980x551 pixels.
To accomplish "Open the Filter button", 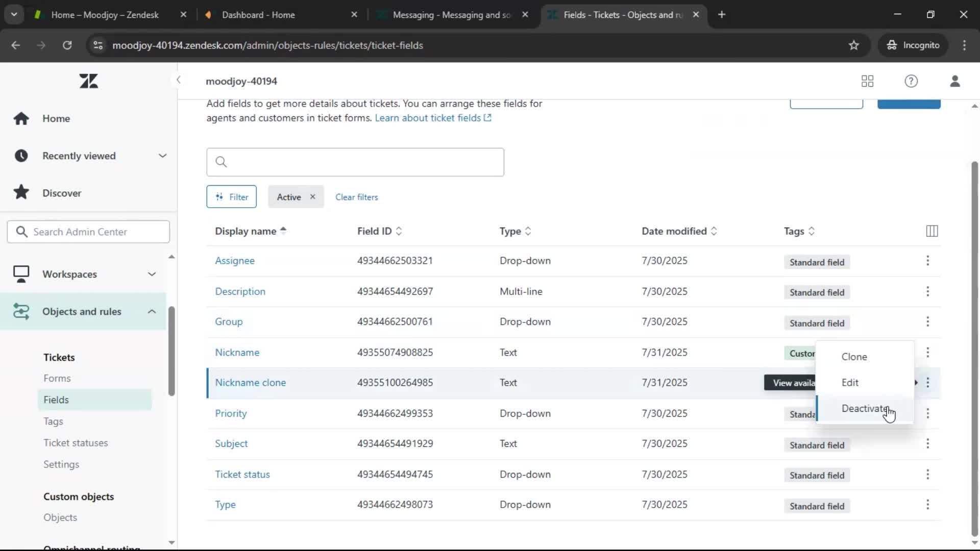I will (x=232, y=197).
